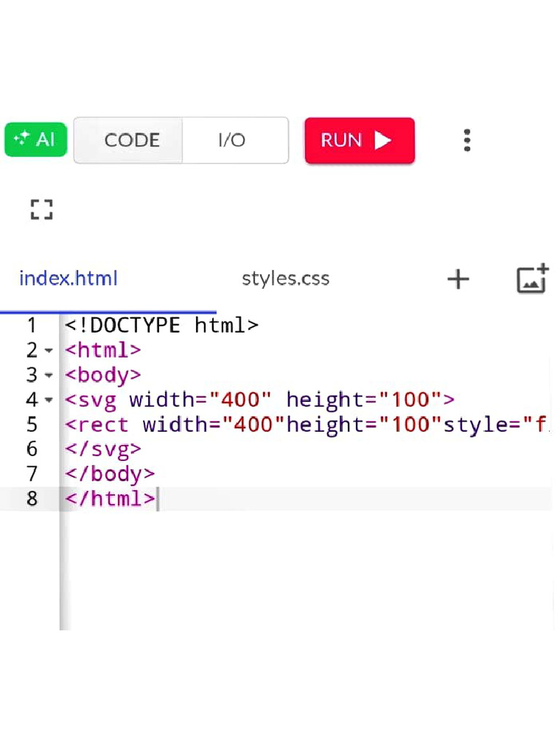Screen dimensions: 560x747
Task: Add a new file with plus icon
Action: (x=458, y=279)
